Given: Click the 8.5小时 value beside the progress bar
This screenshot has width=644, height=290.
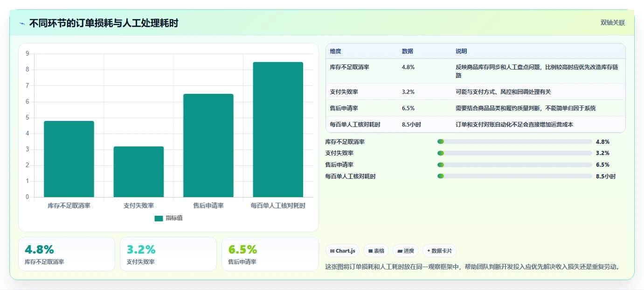Looking at the screenshot, I should tap(606, 177).
